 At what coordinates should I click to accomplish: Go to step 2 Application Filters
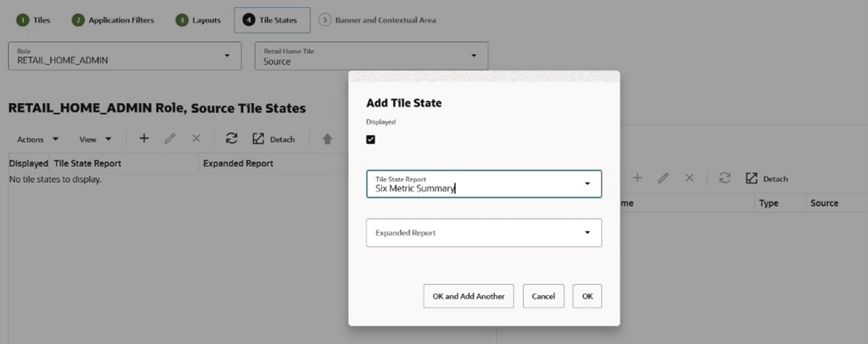tap(113, 20)
